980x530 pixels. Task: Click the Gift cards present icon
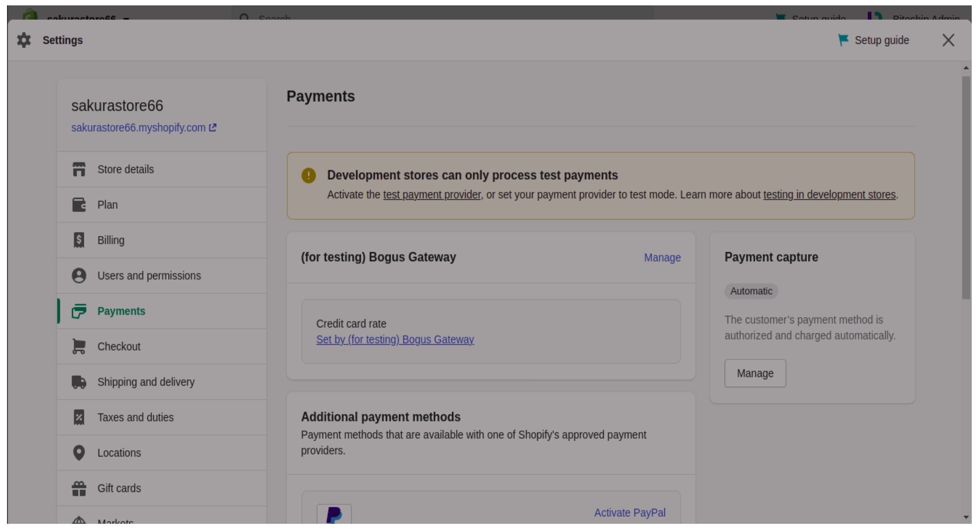click(x=79, y=488)
